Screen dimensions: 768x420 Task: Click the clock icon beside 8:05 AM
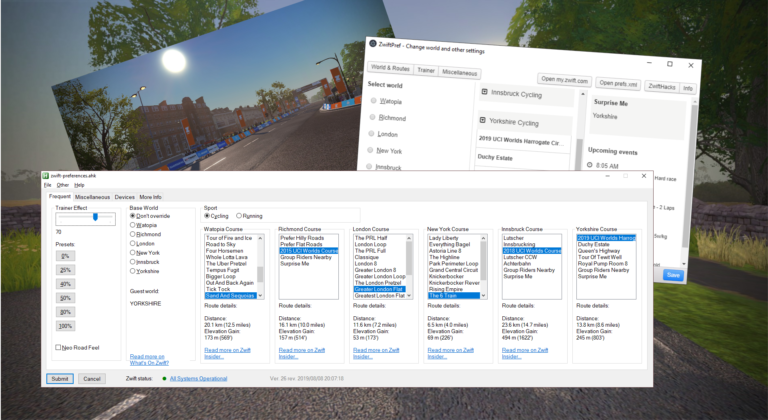point(590,165)
